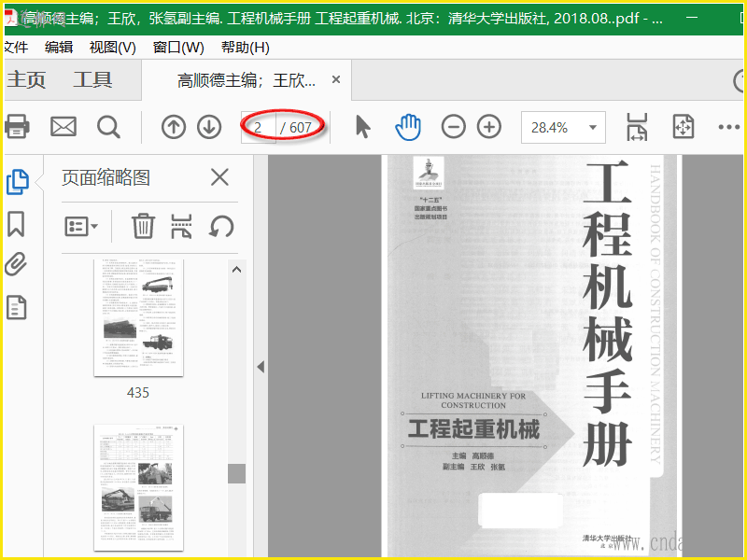Screen dimensions: 747x560
Task: Open the attachments paperclip panel
Action: click(x=16, y=264)
